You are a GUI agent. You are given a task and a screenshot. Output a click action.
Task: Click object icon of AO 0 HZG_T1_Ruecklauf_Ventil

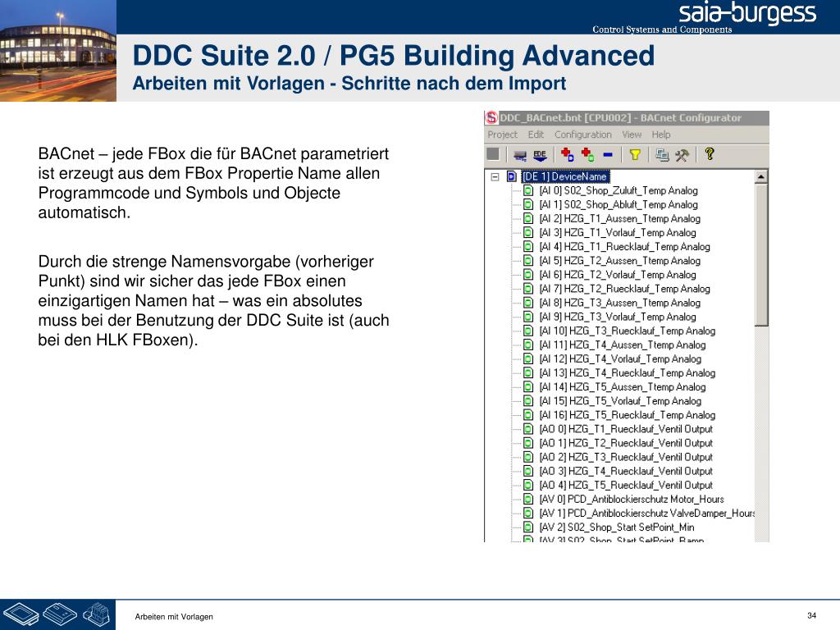click(528, 428)
